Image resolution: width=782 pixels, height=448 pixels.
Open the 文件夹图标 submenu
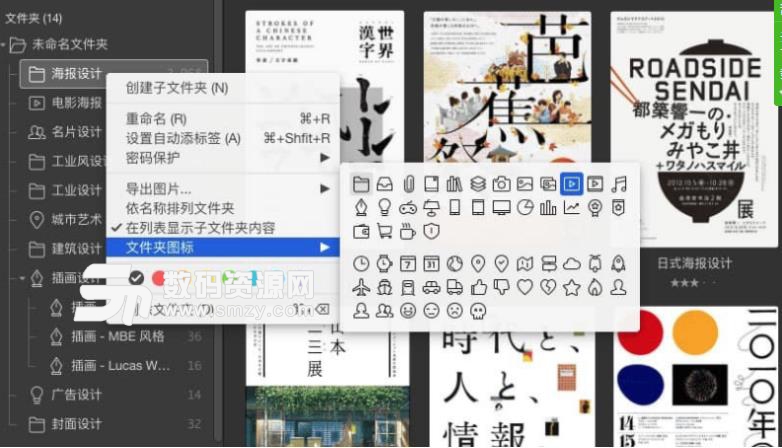point(223,247)
